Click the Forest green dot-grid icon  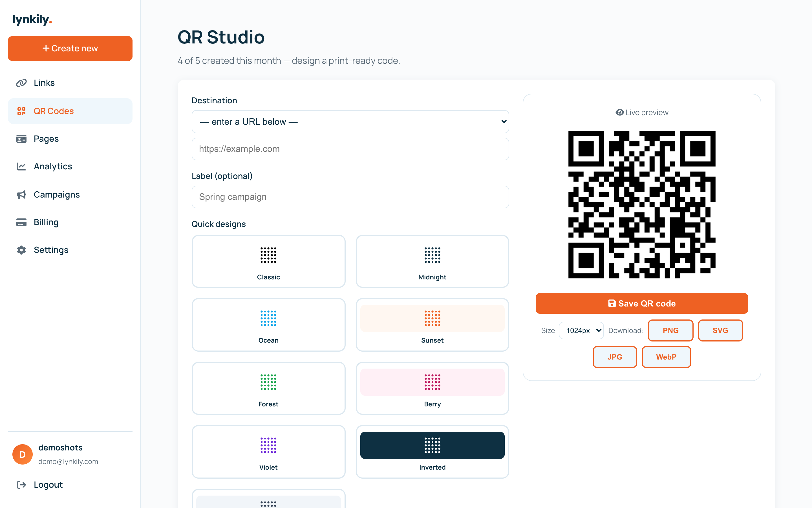tap(268, 382)
